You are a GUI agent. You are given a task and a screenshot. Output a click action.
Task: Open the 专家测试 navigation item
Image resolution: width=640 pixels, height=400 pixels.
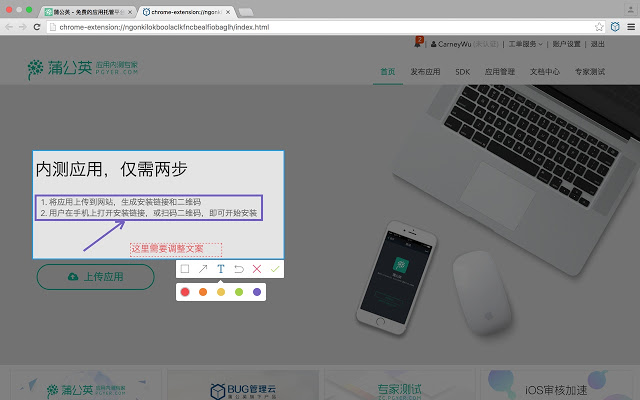tap(590, 72)
